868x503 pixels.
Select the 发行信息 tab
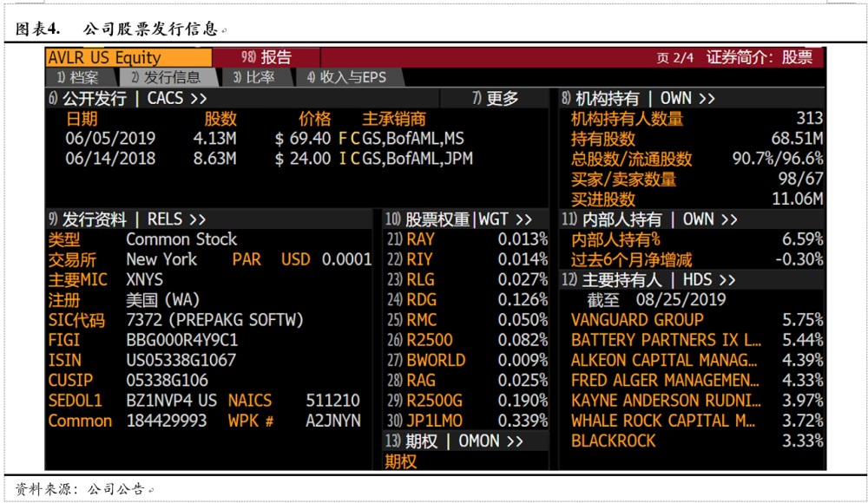click(167, 77)
